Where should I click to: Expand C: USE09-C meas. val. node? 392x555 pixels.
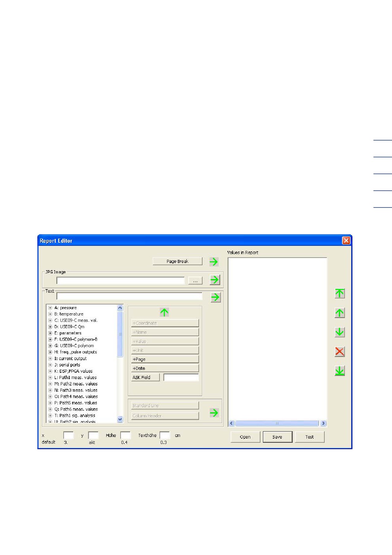pos(50,320)
